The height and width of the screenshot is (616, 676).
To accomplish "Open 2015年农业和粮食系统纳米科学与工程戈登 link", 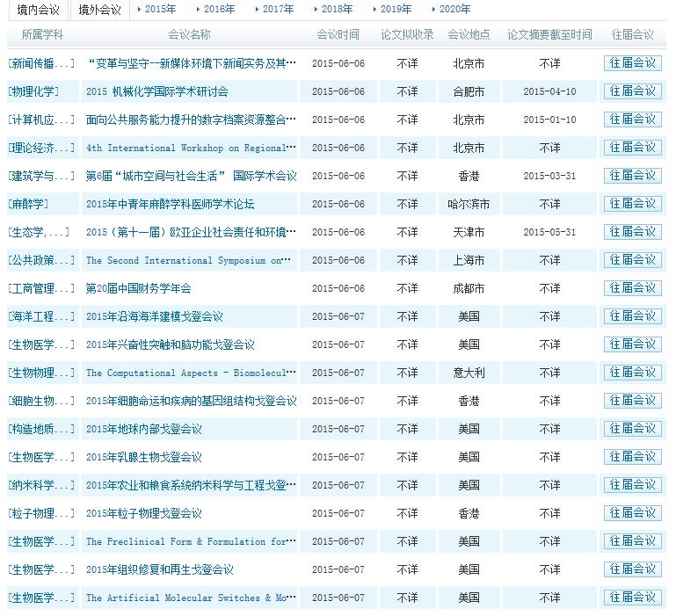I will 191,485.
